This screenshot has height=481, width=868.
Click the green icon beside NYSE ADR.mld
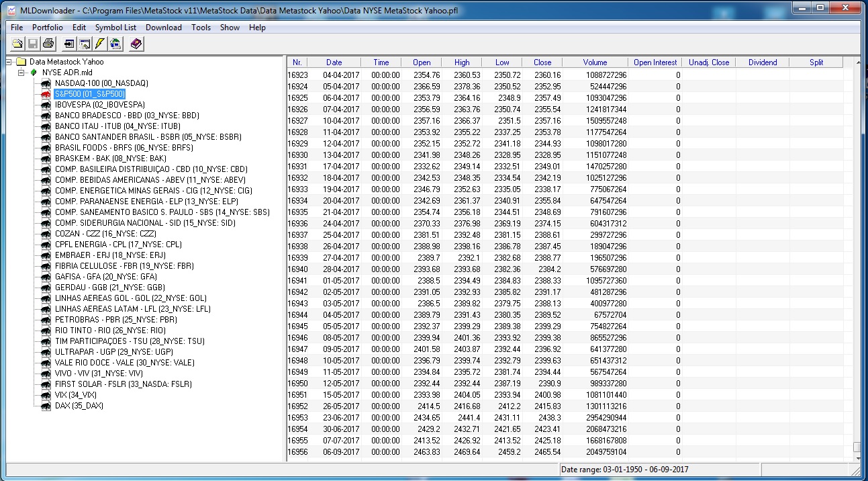[34, 73]
